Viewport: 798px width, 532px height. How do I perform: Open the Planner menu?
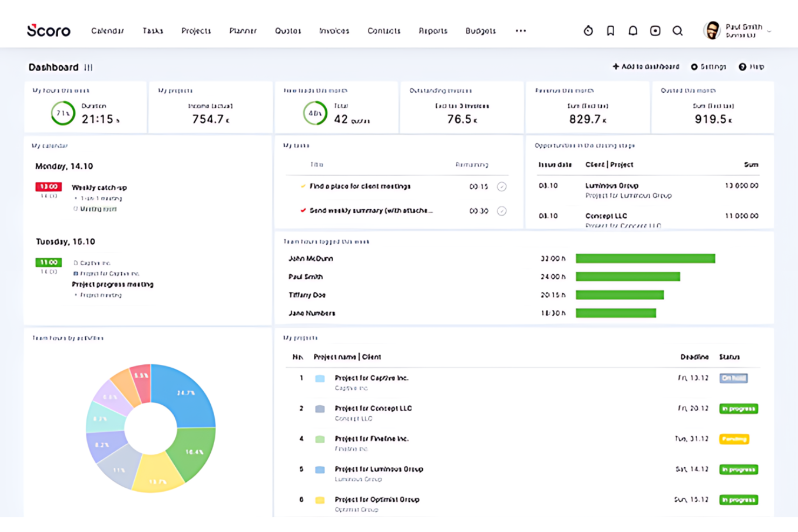(243, 31)
